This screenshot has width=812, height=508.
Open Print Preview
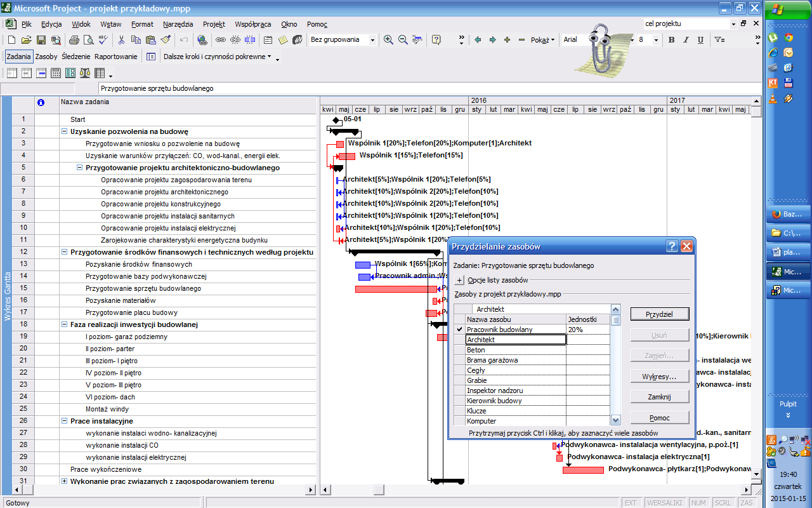[88, 40]
